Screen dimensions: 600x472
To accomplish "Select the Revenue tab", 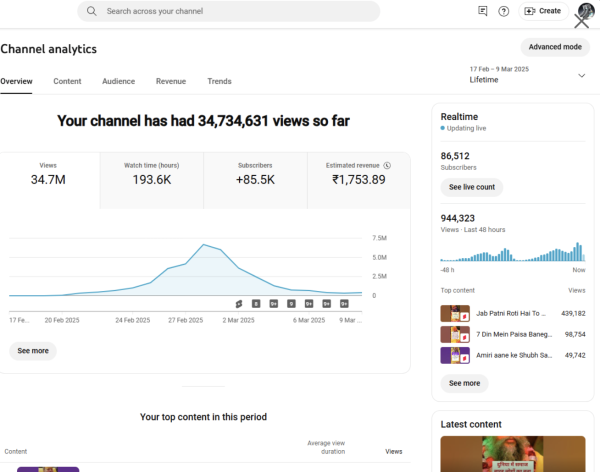I will [170, 81].
